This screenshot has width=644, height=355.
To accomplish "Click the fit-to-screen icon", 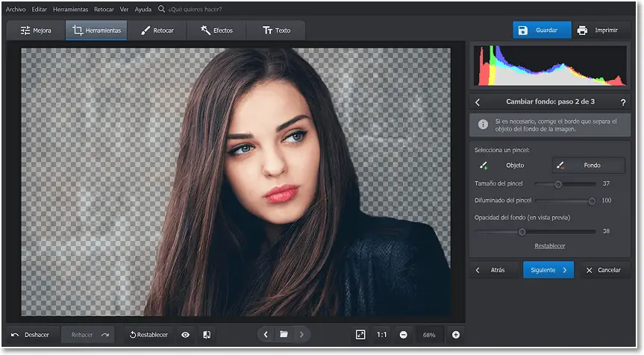I will point(360,335).
